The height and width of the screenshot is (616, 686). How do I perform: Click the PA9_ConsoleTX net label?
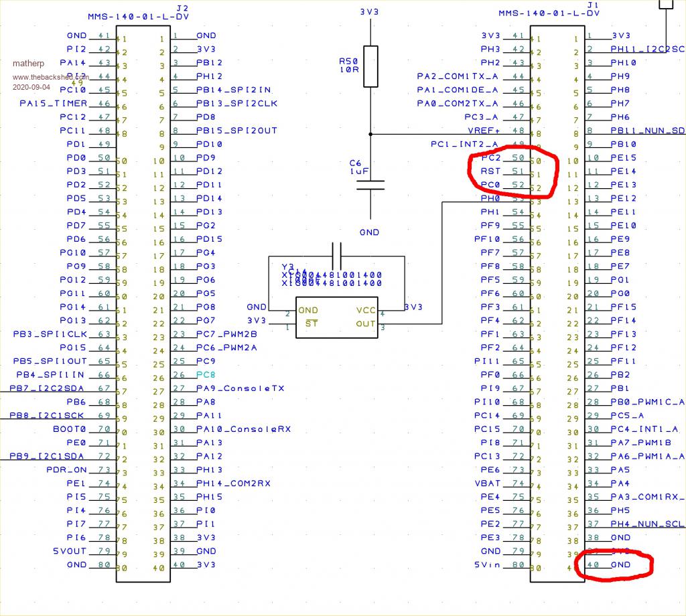coord(240,388)
